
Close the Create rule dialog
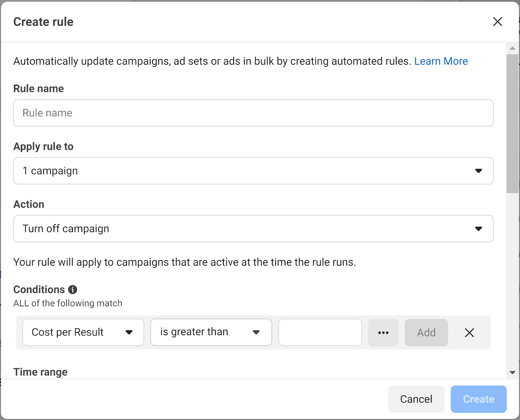[497, 22]
